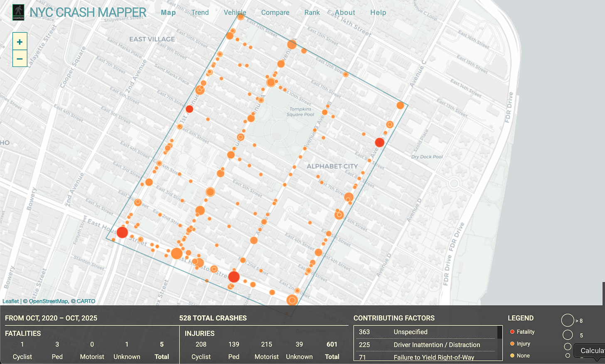
Task: Click the Tompkins Square Pool label
Action: click(301, 112)
